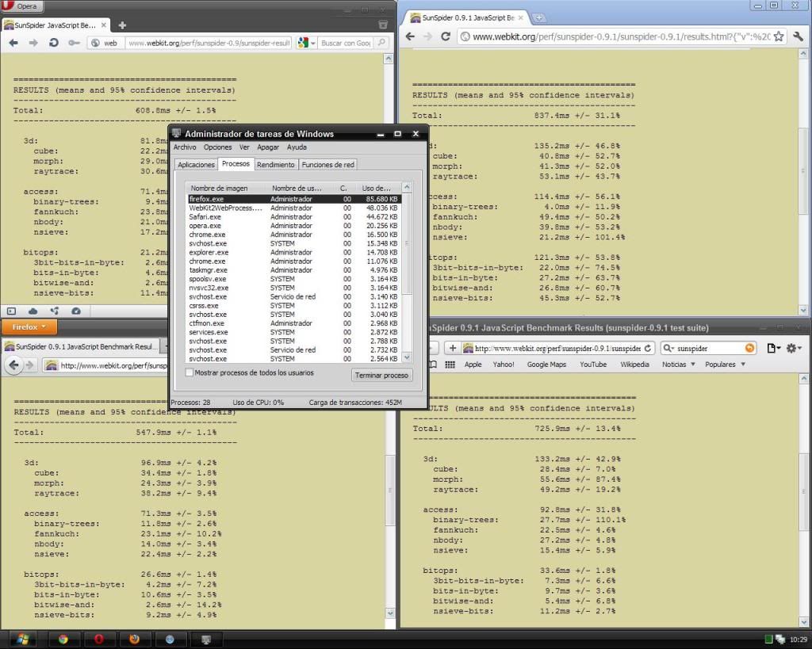Click Safari's orange SnapBack search arrow

pos(749,349)
